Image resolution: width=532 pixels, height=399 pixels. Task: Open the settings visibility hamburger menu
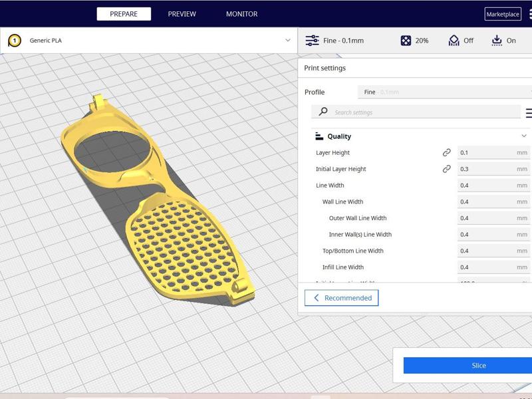point(529,113)
